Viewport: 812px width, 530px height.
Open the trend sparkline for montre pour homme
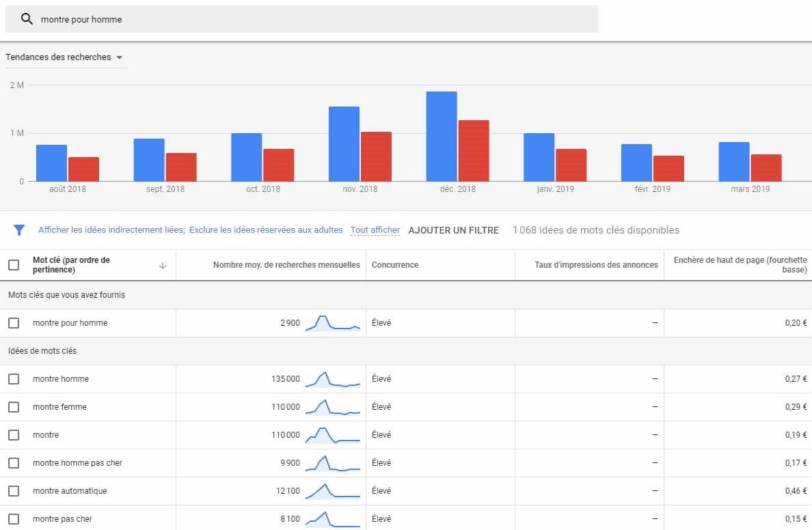pos(332,323)
